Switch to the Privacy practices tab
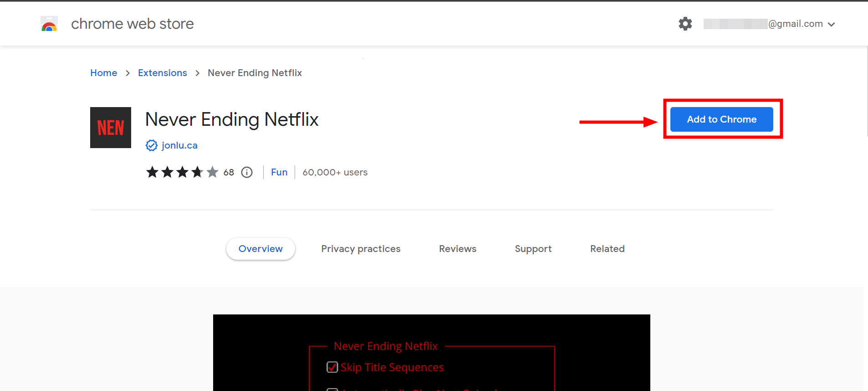 [x=361, y=249]
